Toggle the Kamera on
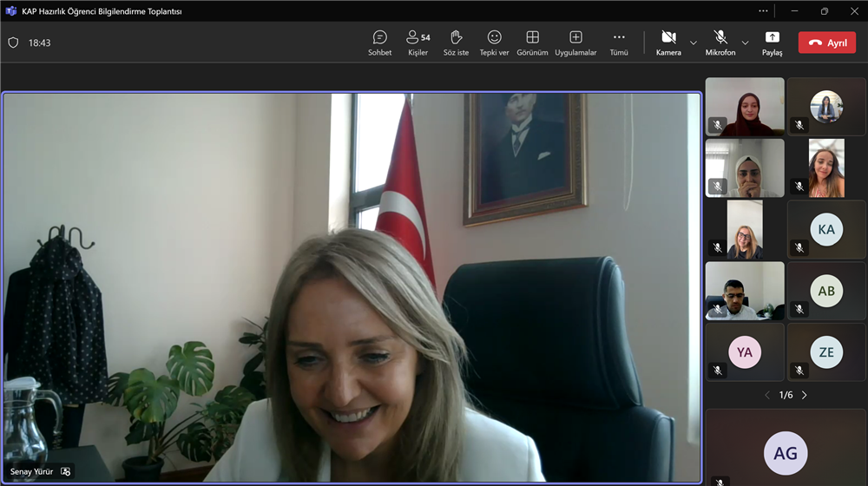The width and height of the screenshot is (868, 486). [668, 43]
